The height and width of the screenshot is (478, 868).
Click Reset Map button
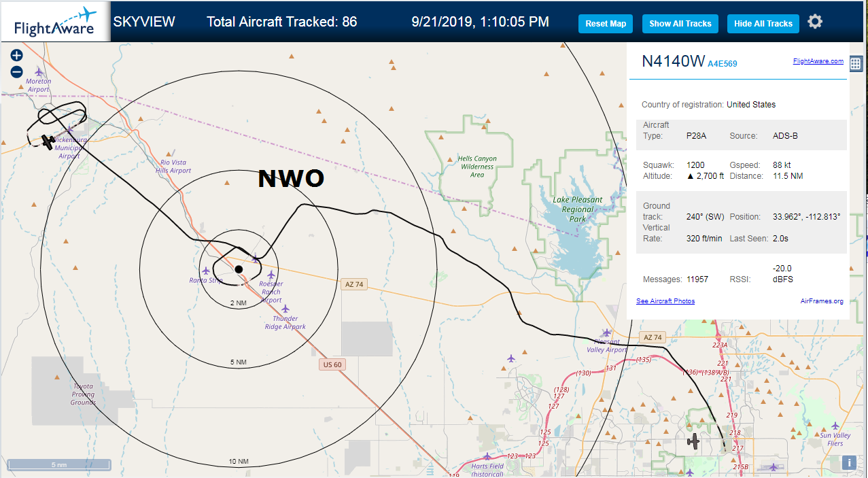point(606,24)
